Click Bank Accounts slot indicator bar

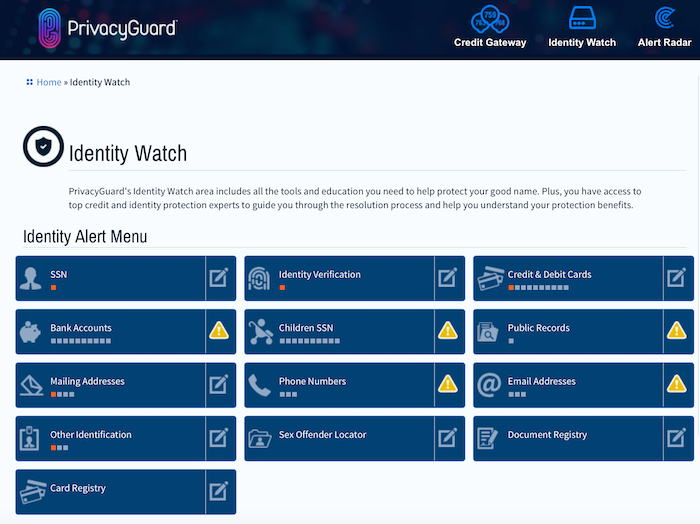pos(81,341)
